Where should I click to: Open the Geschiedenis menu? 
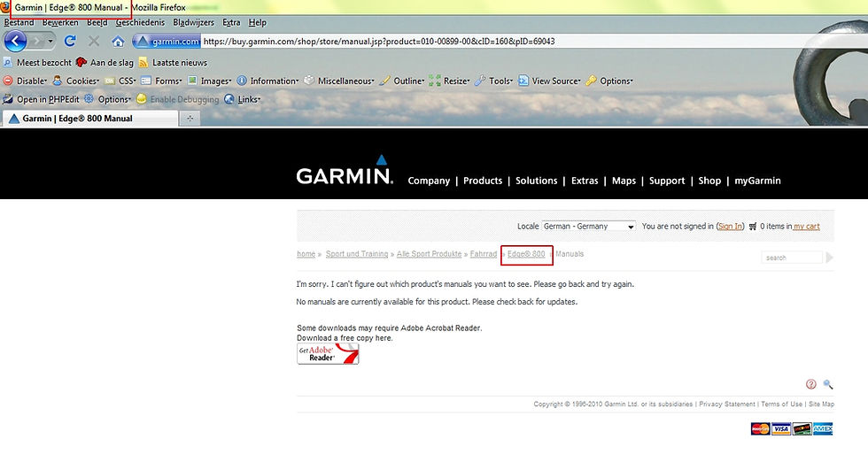140,23
